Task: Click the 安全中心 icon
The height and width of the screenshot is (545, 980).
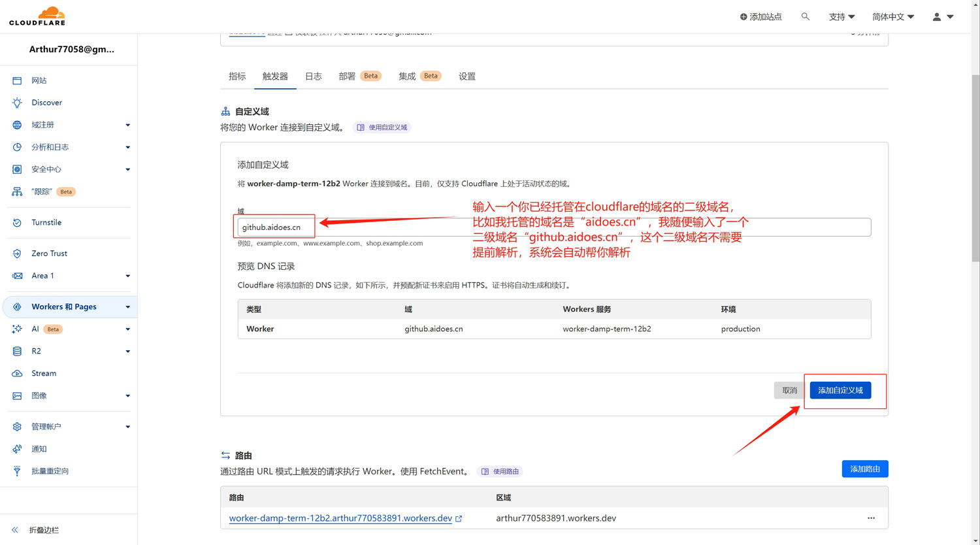Action: [x=17, y=169]
